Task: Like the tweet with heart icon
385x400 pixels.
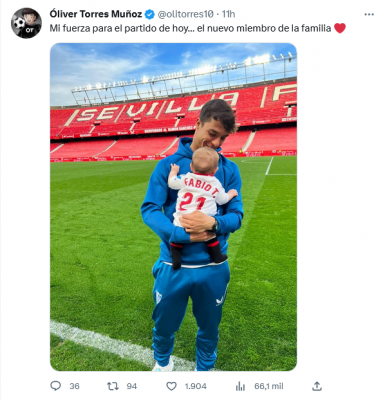Action: (171, 386)
